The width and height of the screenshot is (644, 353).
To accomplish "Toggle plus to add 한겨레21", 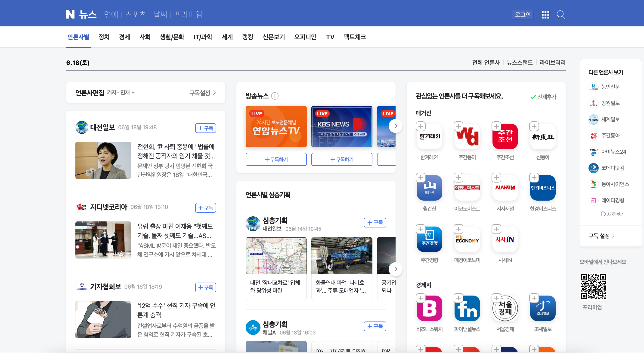I will point(421,126).
